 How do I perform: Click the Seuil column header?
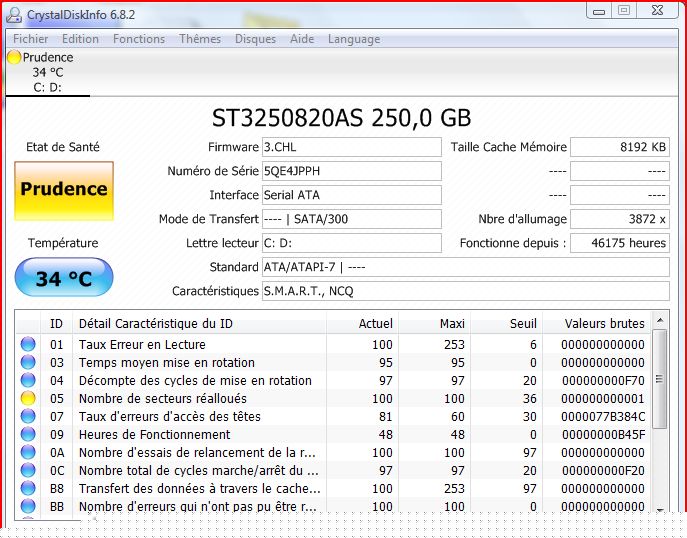click(506, 324)
